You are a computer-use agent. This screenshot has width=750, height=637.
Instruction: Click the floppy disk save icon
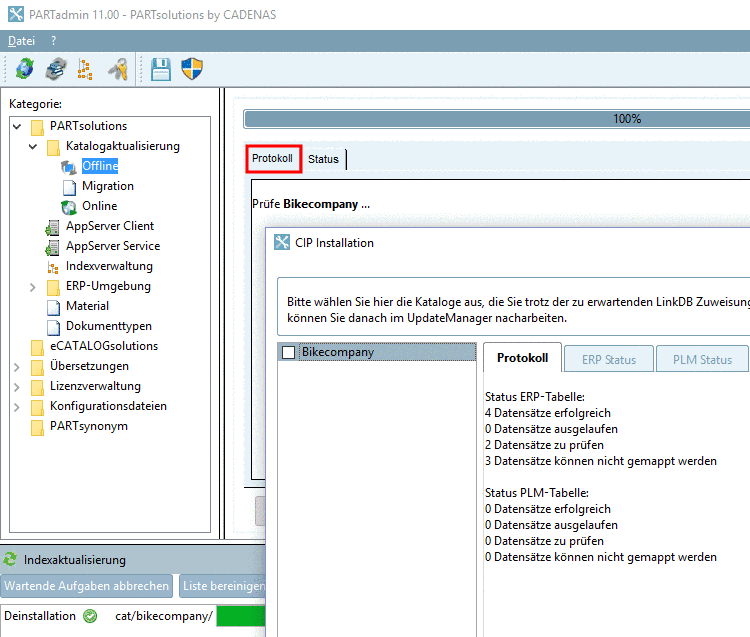[x=161, y=69]
